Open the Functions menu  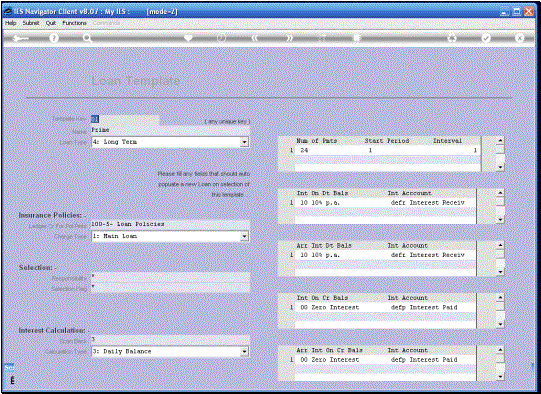coord(74,23)
